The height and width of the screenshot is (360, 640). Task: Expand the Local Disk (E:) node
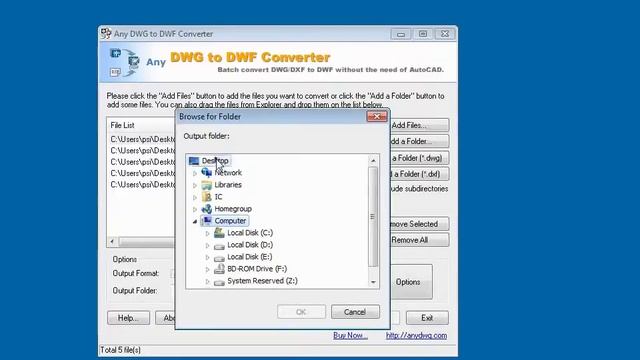pyautogui.click(x=207, y=258)
